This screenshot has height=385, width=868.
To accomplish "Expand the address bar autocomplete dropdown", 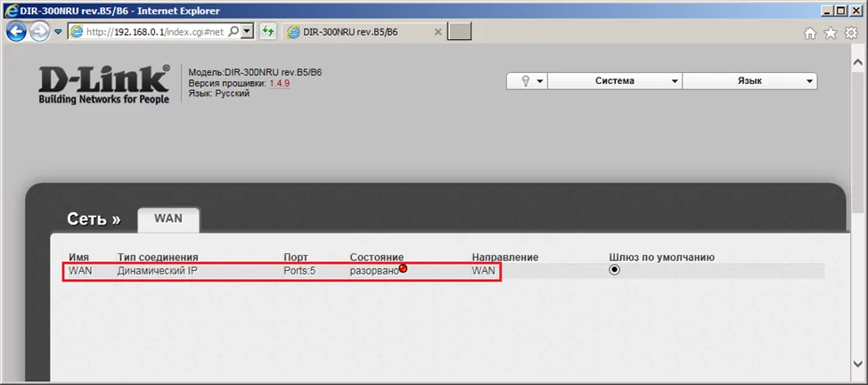I will click(x=248, y=32).
